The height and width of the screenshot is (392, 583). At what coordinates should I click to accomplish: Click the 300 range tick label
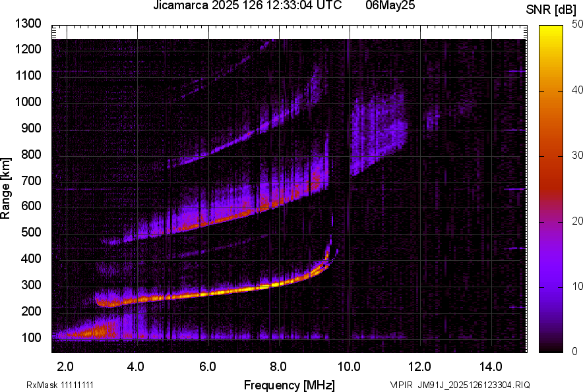pos(31,285)
